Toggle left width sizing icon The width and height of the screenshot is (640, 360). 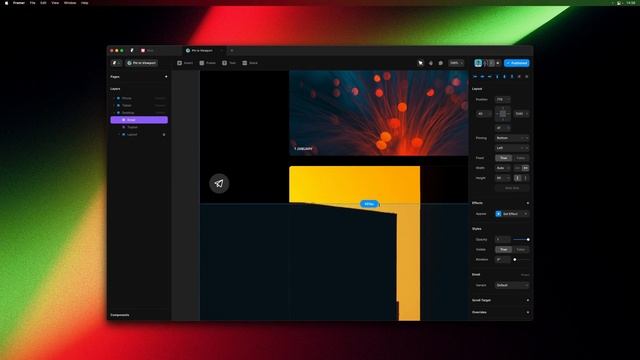pos(518,168)
